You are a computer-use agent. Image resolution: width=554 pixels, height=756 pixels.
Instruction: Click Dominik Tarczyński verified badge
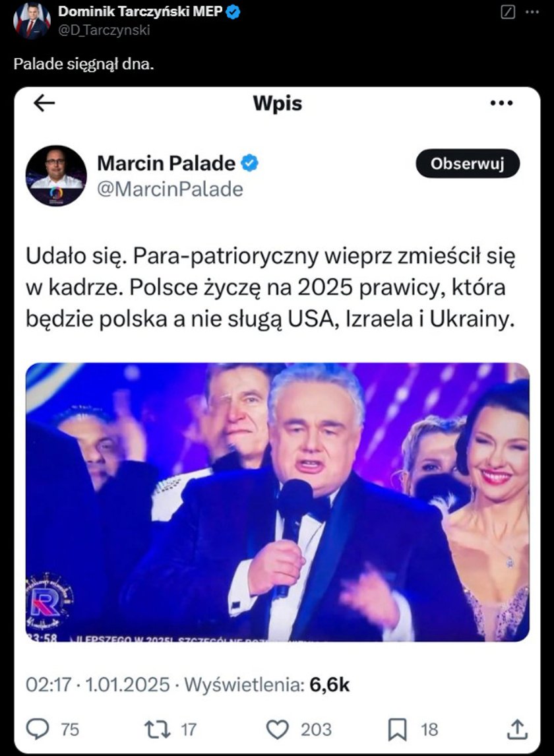coord(233,12)
